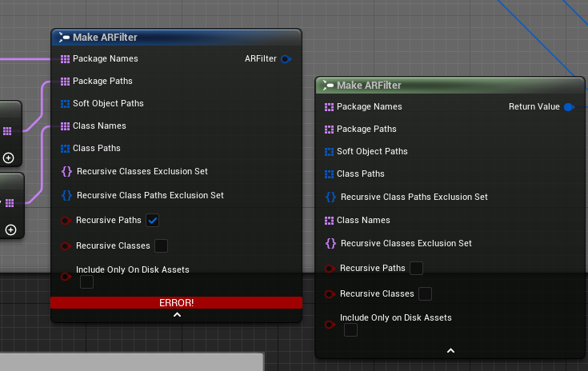
Task: Click upper add-pin plus icon on left edge node
Action: pos(8,158)
